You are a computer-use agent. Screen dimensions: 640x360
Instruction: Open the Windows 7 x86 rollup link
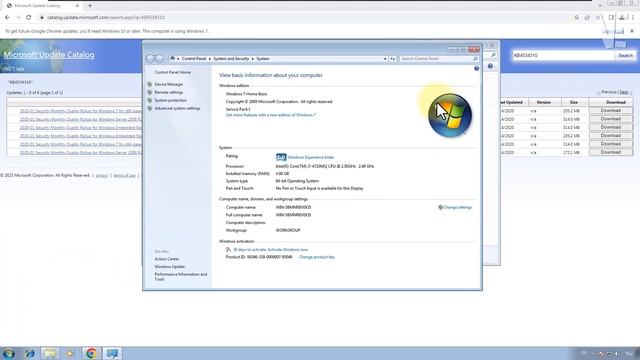[x=80, y=111]
